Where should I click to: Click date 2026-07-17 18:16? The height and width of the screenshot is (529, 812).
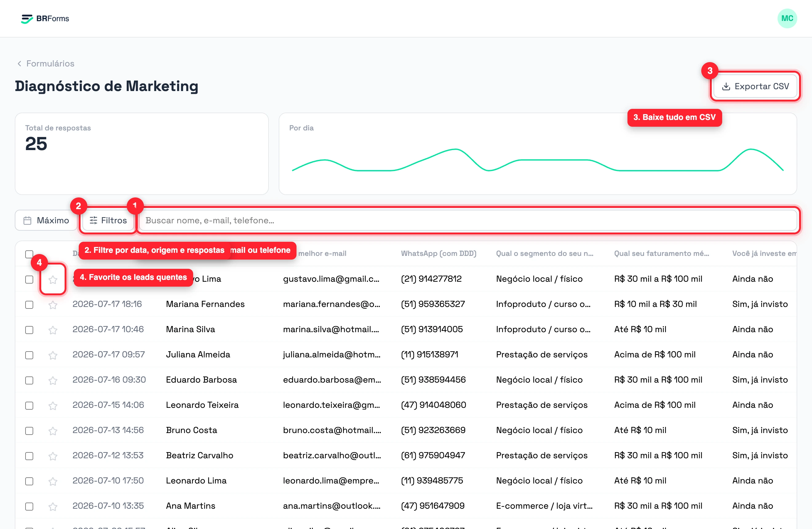[x=107, y=304]
